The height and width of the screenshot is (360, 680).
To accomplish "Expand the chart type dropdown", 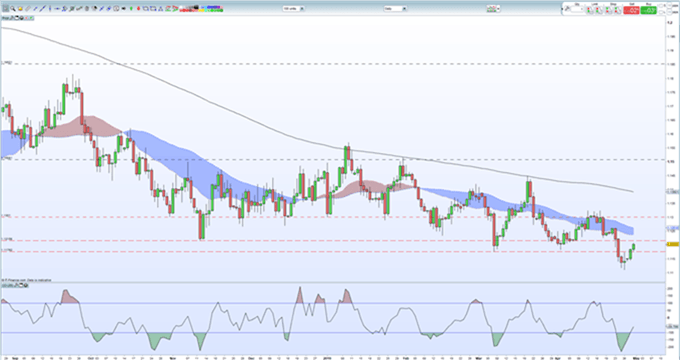I will 493,9.
